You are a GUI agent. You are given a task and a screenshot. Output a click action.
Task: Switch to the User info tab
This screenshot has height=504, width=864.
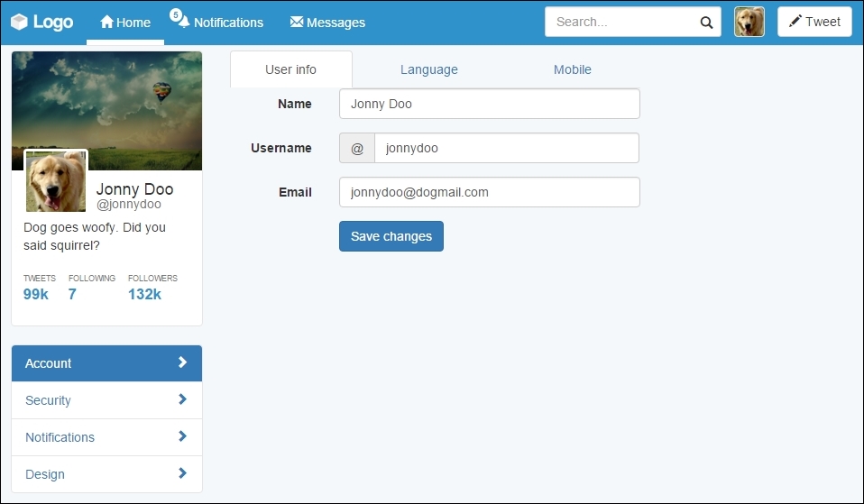point(291,69)
